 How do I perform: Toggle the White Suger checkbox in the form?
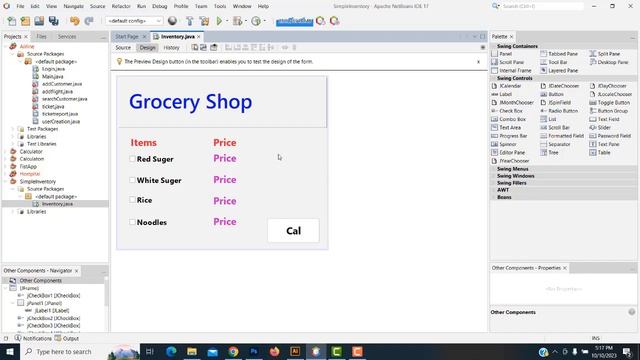(x=132, y=180)
